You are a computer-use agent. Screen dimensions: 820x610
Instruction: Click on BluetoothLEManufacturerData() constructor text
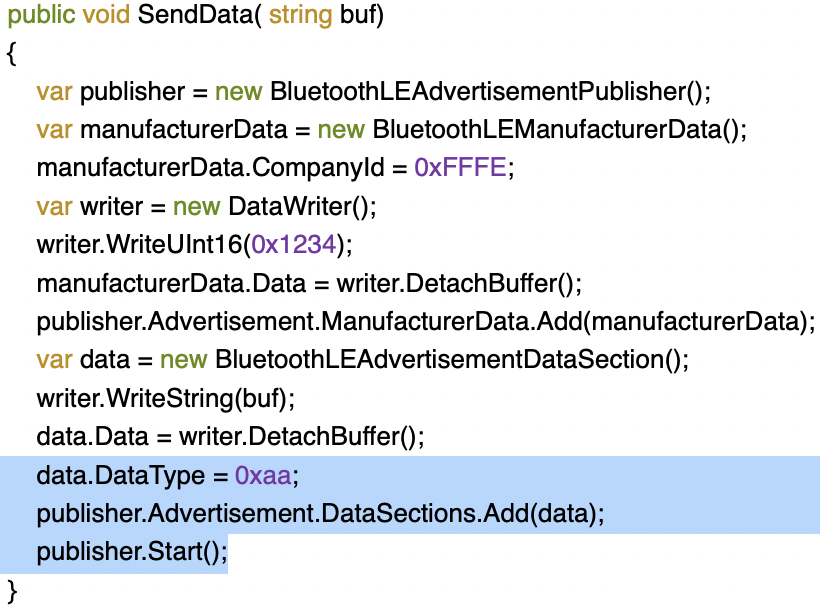point(560,130)
